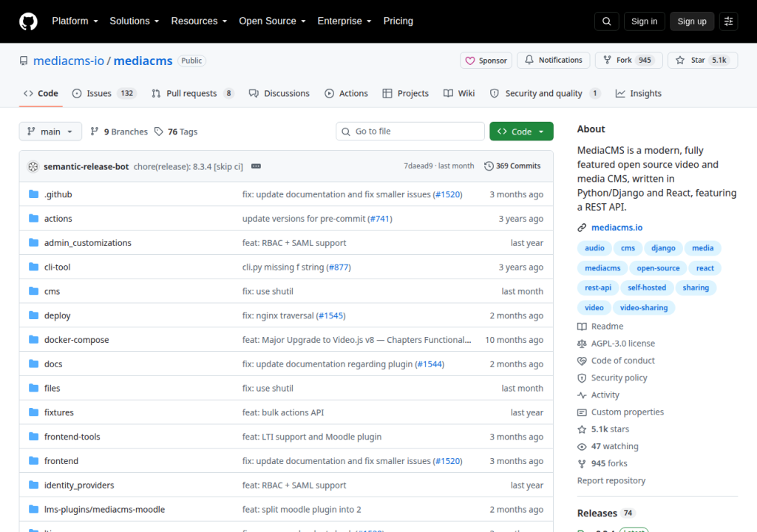The image size is (757, 532).
Task: Open the admin_customizations folder
Action: pyautogui.click(x=88, y=243)
